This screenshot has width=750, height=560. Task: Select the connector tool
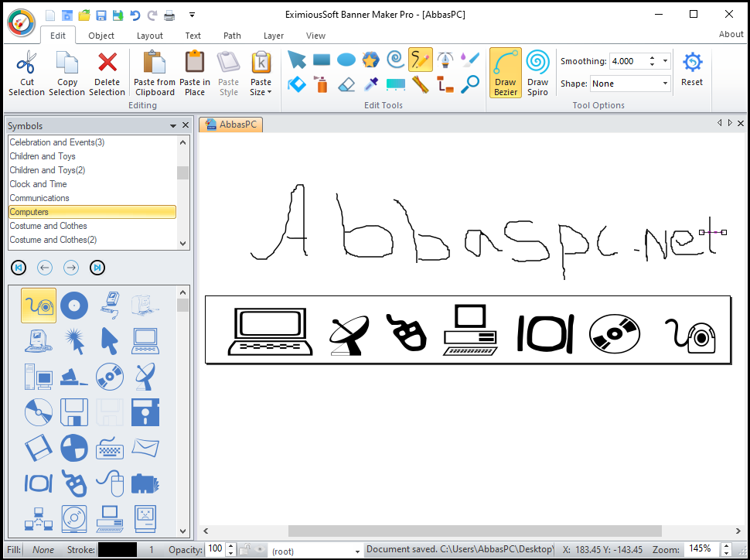445,85
